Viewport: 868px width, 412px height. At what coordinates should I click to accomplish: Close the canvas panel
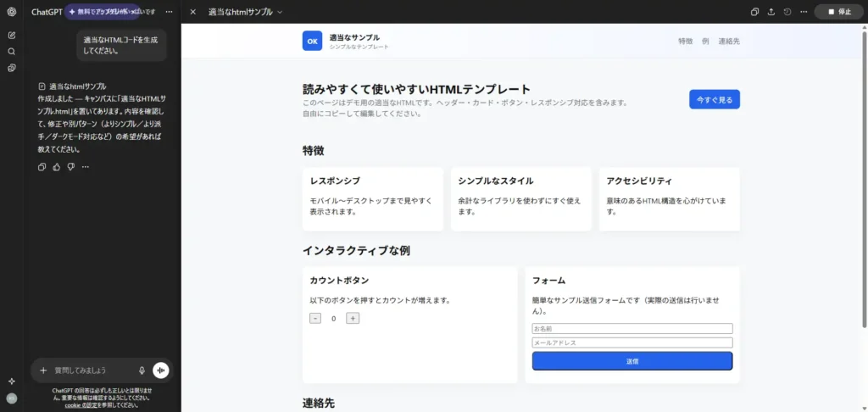[x=192, y=12]
